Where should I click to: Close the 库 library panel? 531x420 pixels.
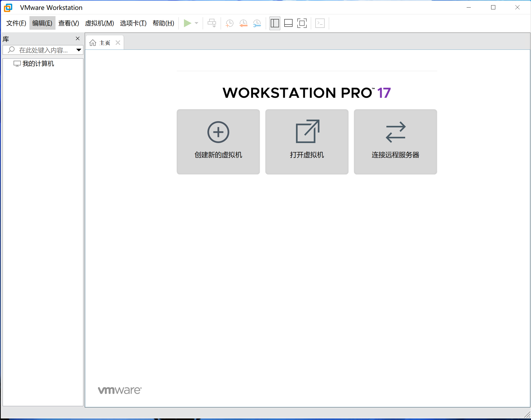pyautogui.click(x=78, y=39)
